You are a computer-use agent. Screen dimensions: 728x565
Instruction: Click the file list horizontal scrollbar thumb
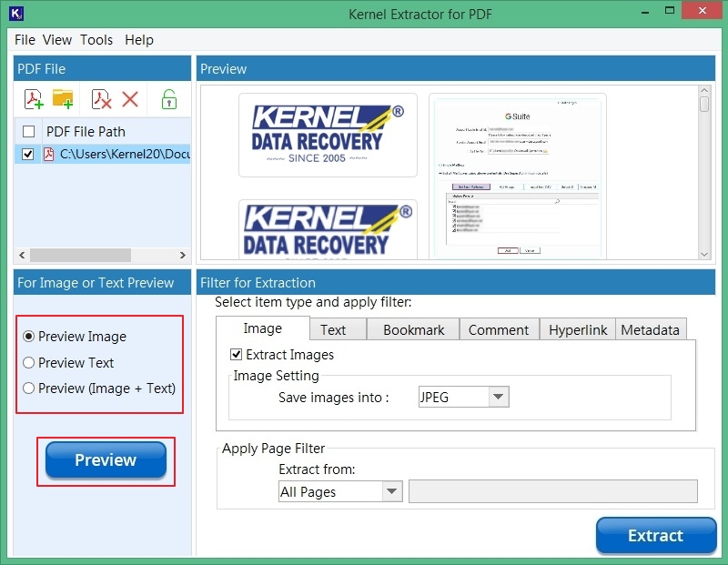tap(80, 255)
